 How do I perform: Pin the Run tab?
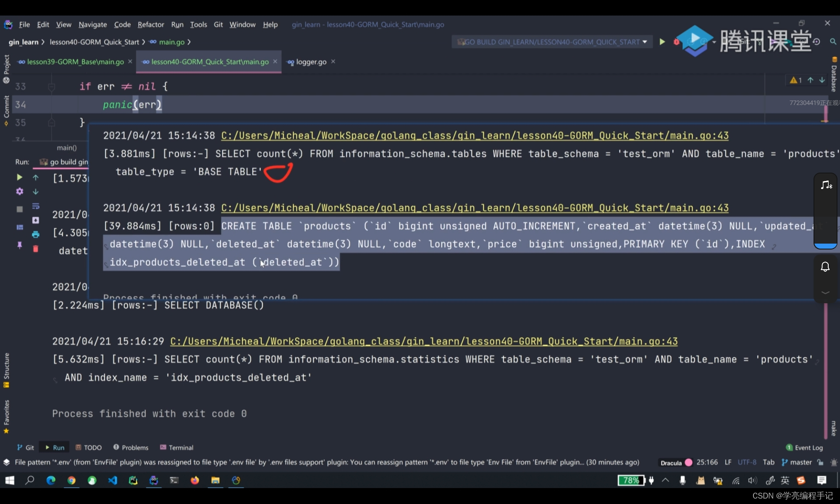(x=19, y=245)
